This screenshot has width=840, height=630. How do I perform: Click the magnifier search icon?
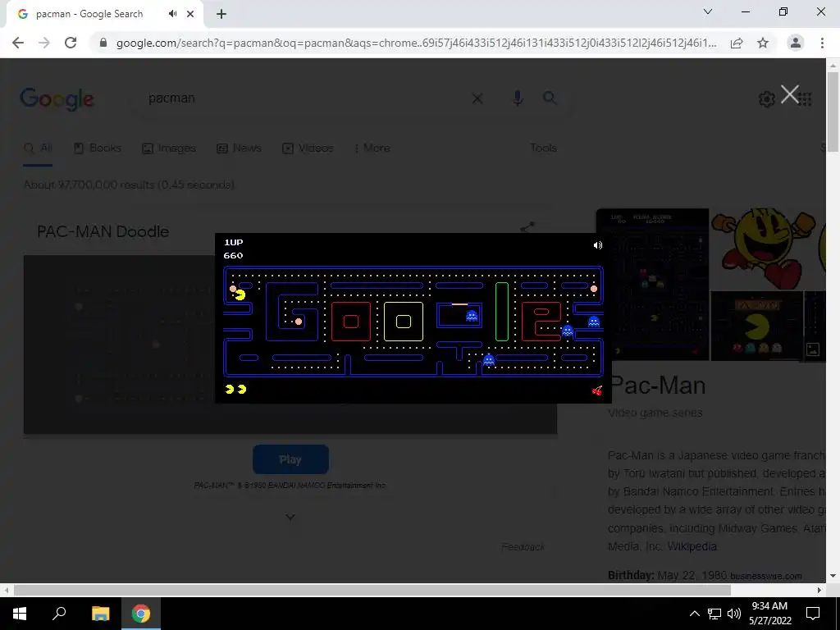[549, 98]
